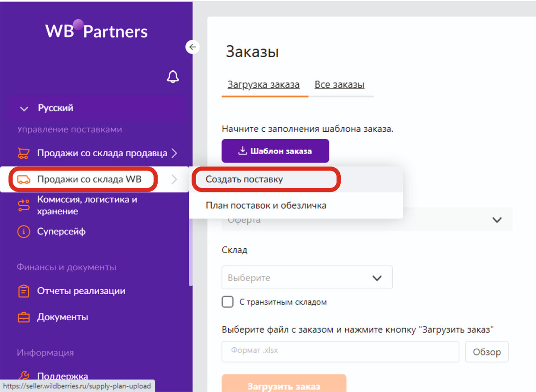Expand the Продажи со склада продавца chevron

(x=175, y=154)
